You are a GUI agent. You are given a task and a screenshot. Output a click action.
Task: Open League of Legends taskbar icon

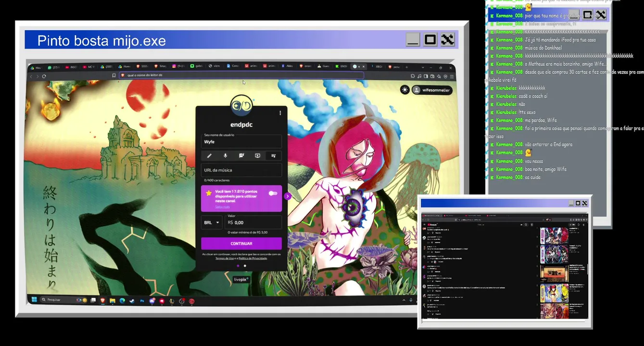pos(172,301)
